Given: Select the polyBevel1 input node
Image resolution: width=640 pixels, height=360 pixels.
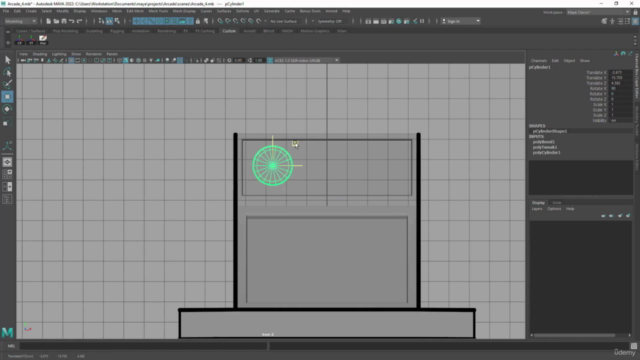Looking at the screenshot, I should click(544, 142).
